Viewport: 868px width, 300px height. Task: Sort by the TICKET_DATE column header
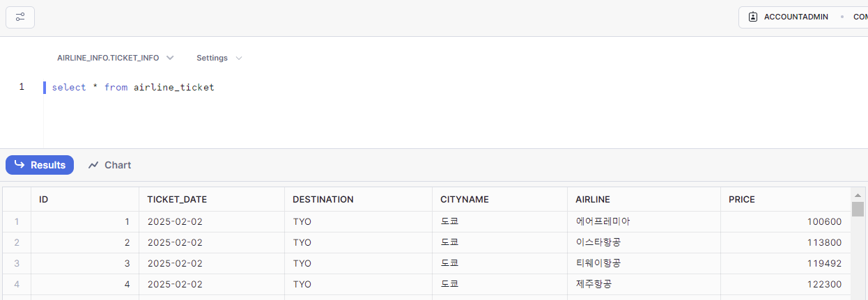212,199
